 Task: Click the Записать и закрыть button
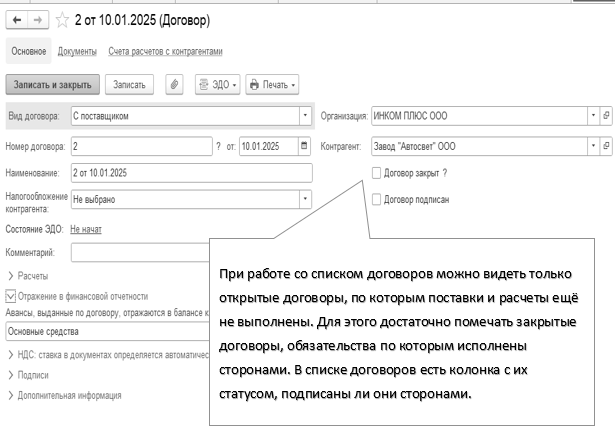(x=53, y=84)
